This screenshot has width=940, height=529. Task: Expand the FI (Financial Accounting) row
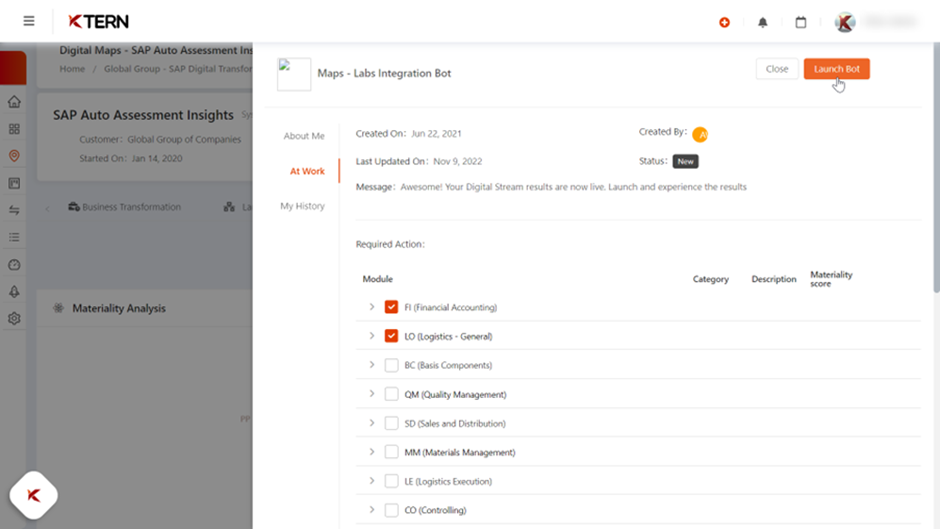click(372, 306)
